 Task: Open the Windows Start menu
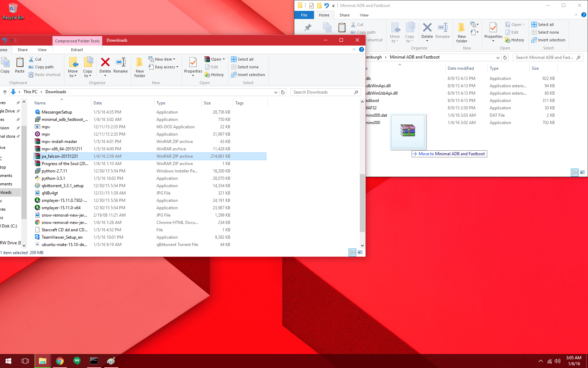8,361
